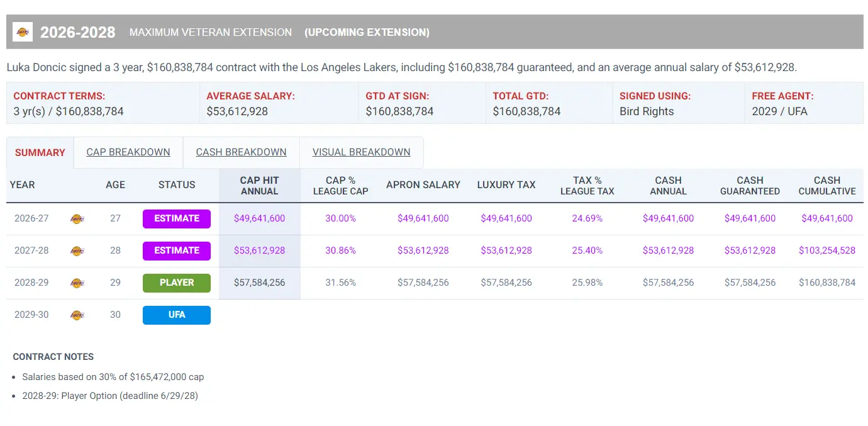Show the Visual Breakdown tab
The image size is (868, 426).
(361, 152)
